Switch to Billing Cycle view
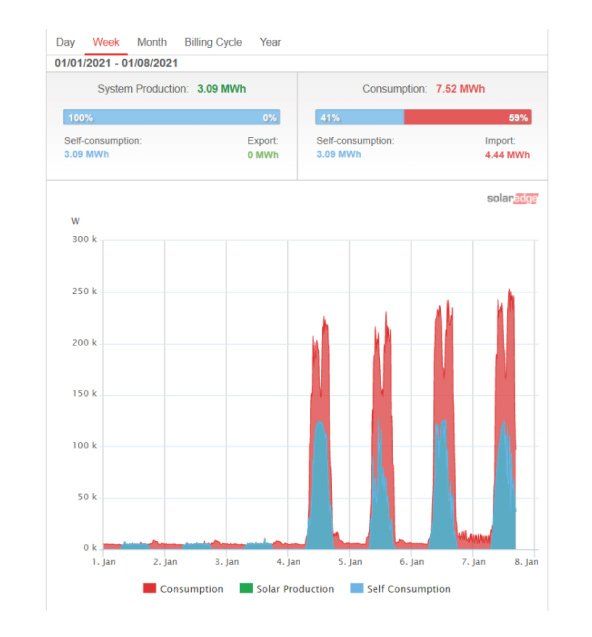The width and height of the screenshot is (592, 637). click(213, 42)
